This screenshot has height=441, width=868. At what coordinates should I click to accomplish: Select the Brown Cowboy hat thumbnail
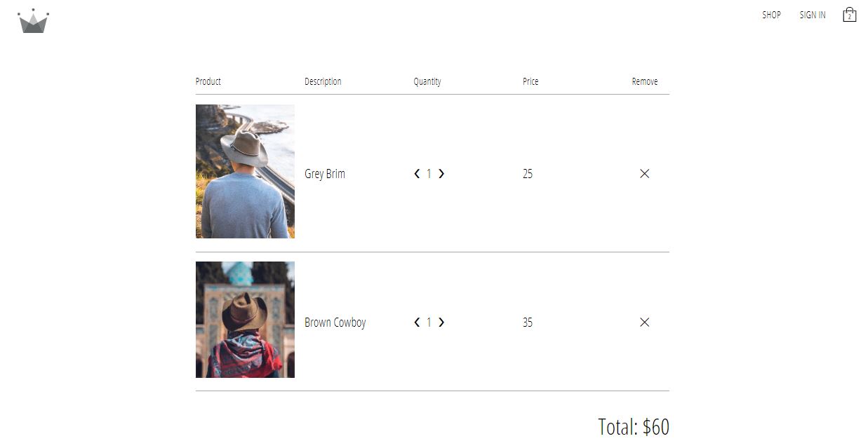[x=245, y=320]
